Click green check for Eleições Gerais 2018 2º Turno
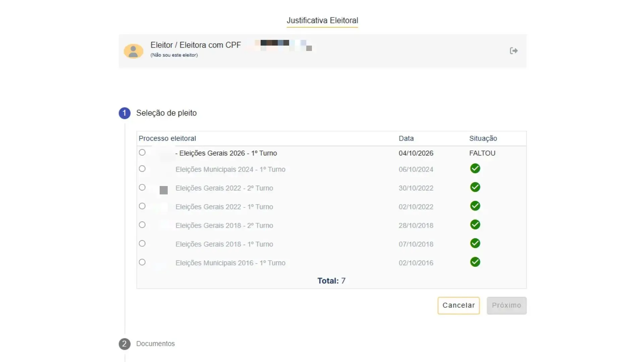Image resolution: width=644 pixels, height=362 pixels. pyautogui.click(x=475, y=225)
